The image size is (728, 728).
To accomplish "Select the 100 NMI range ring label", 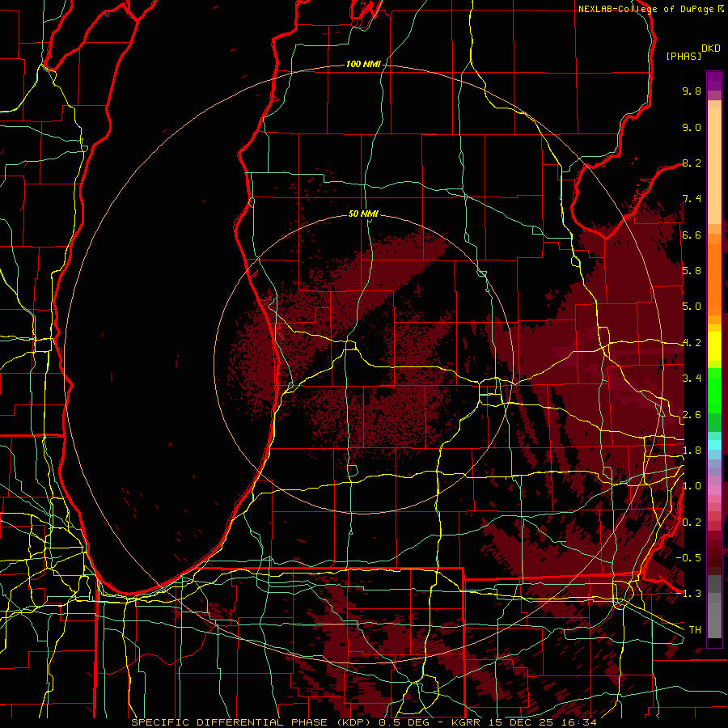I will tap(363, 64).
